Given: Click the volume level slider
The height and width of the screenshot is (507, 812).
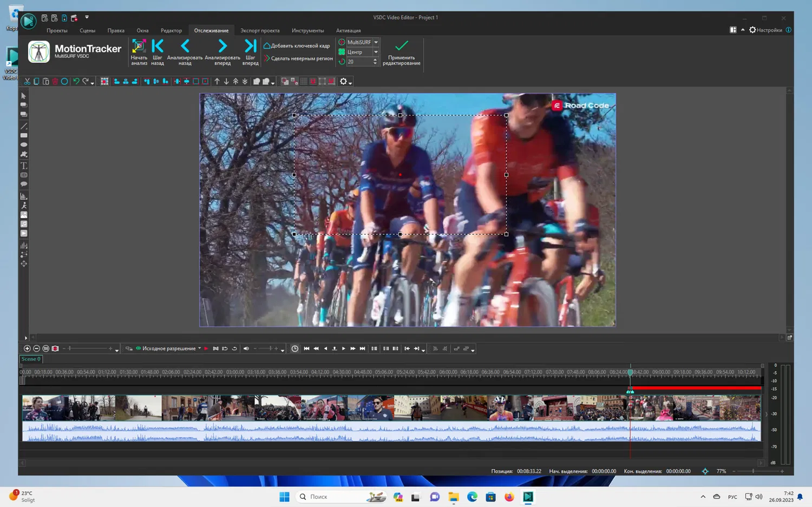Looking at the screenshot, I should [266, 348].
